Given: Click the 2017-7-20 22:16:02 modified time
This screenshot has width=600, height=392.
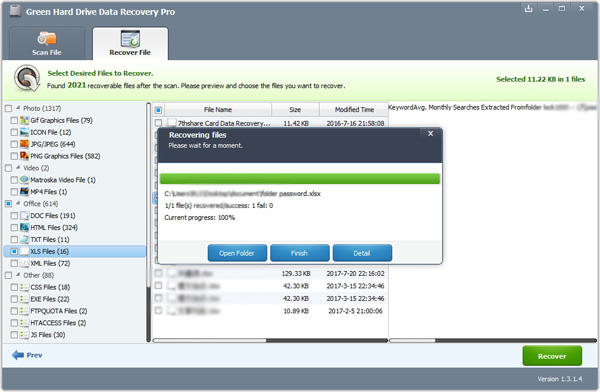Looking at the screenshot, I should 355,273.
